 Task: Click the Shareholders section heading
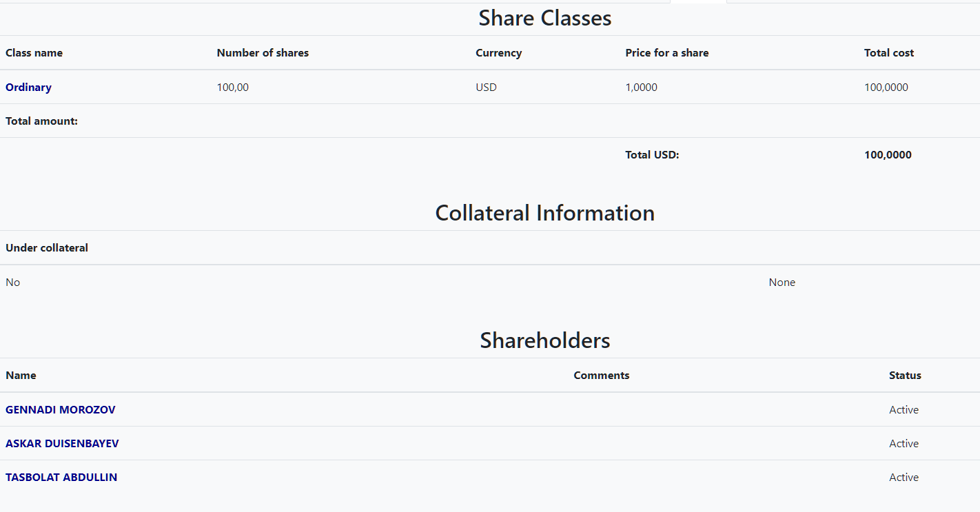[x=544, y=340]
